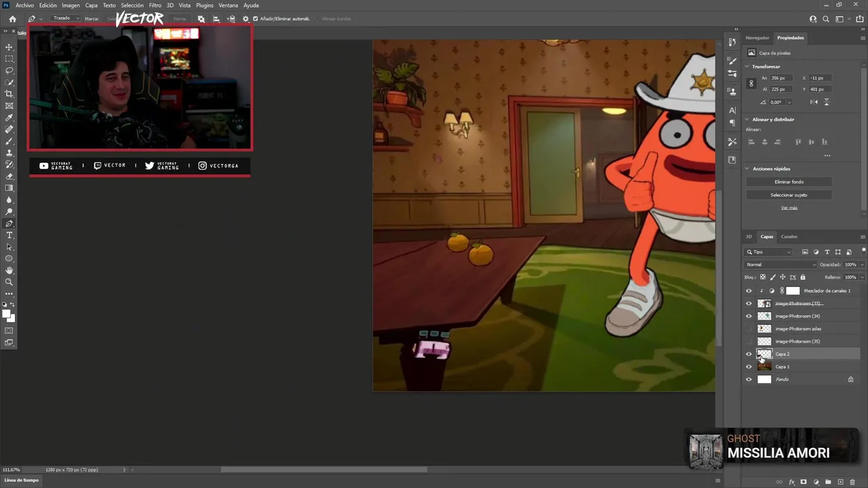This screenshot has width=868, height=488.
Task: Hide Fondo layer
Action: click(749, 380)
